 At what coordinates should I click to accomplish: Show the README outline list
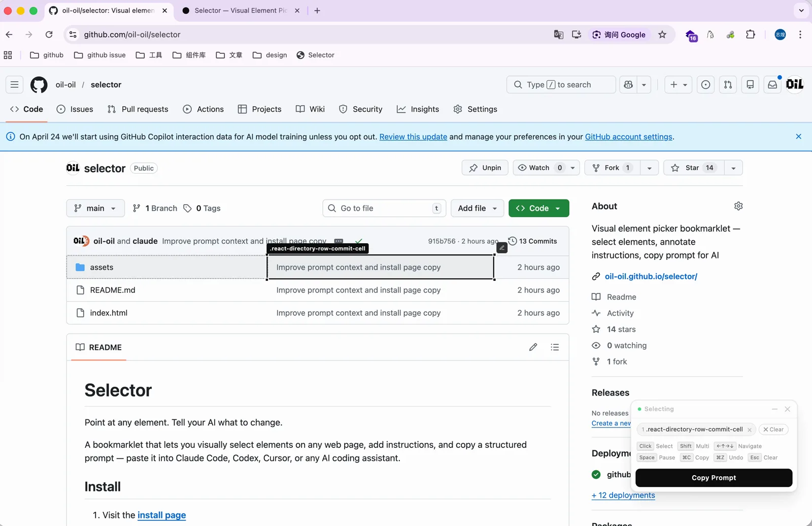coord(555,347)
